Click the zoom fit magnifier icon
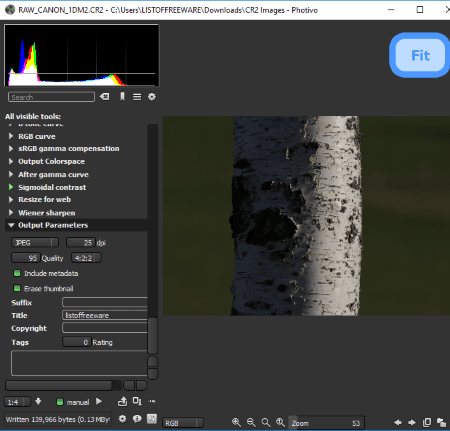 coord(266,422)
